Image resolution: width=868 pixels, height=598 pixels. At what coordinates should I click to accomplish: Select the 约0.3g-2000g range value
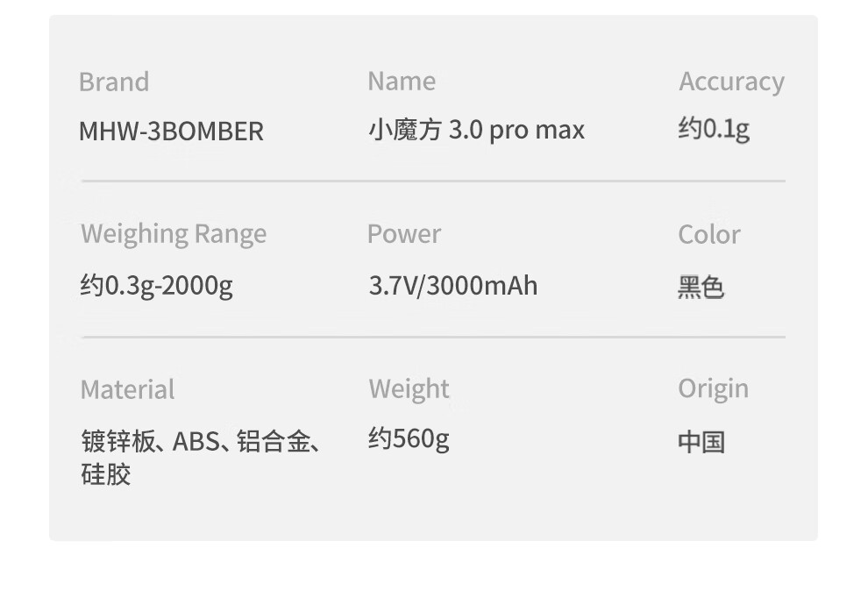coord(157,285)
